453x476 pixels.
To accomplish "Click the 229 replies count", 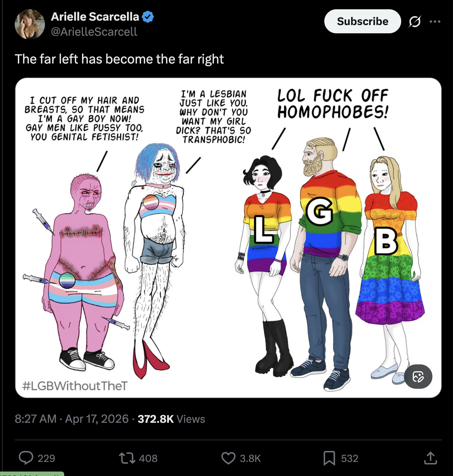I will [x=46, y=458].
